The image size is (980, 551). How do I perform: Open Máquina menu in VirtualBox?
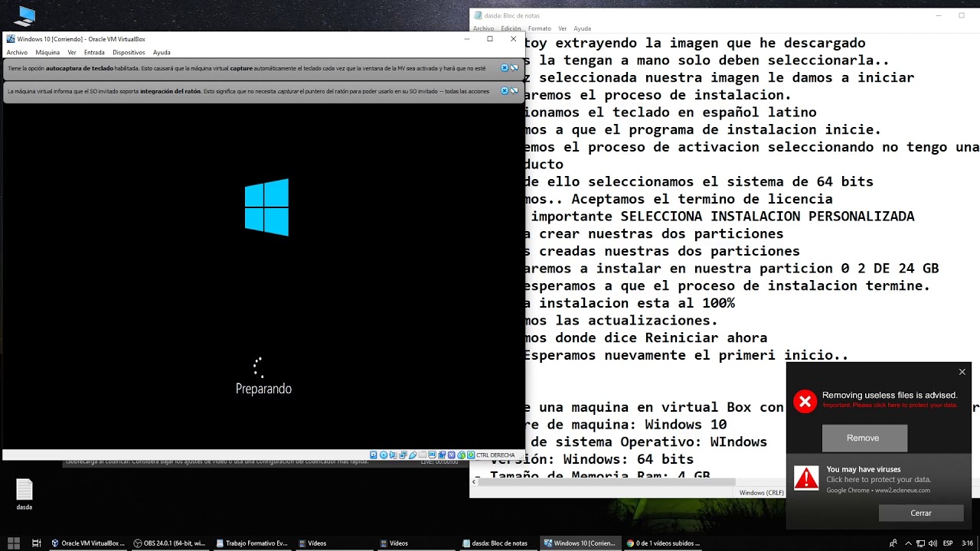click(47, 53)
